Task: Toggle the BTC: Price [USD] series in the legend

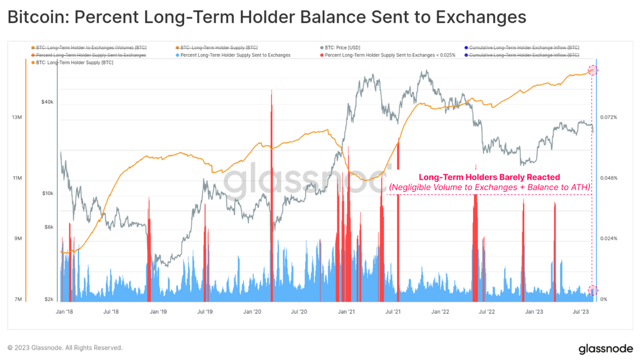Action: 342,47
